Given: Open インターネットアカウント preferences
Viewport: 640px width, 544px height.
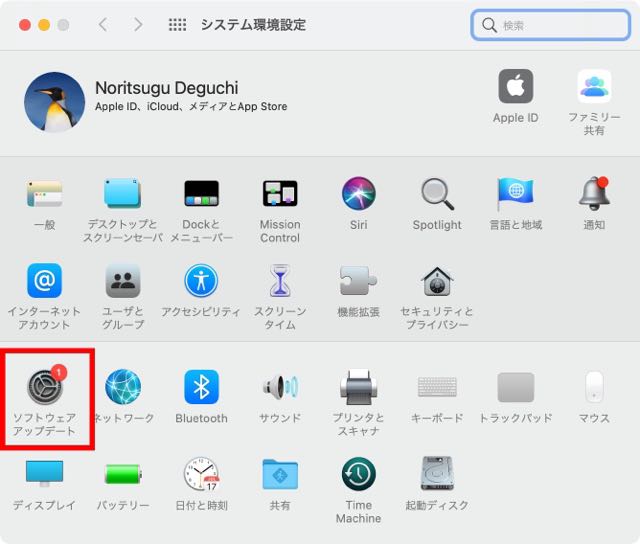Looking at the screenshot, I should click(x=44, y=280).
